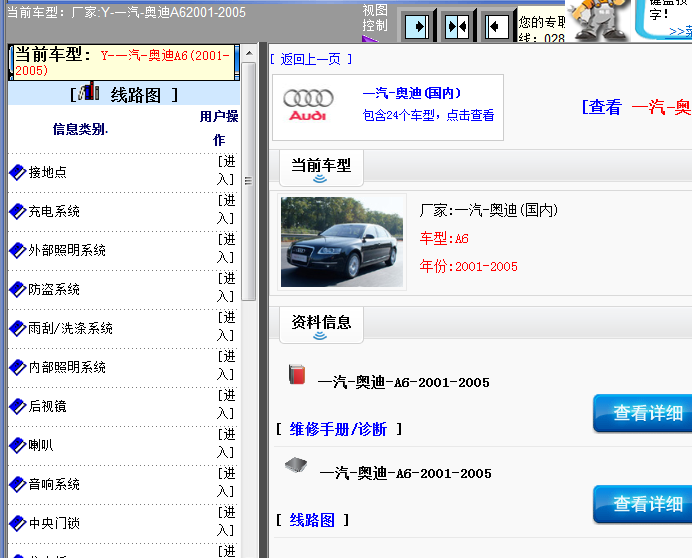Click the Audi A6 car thumbnail

pos(342,242)
